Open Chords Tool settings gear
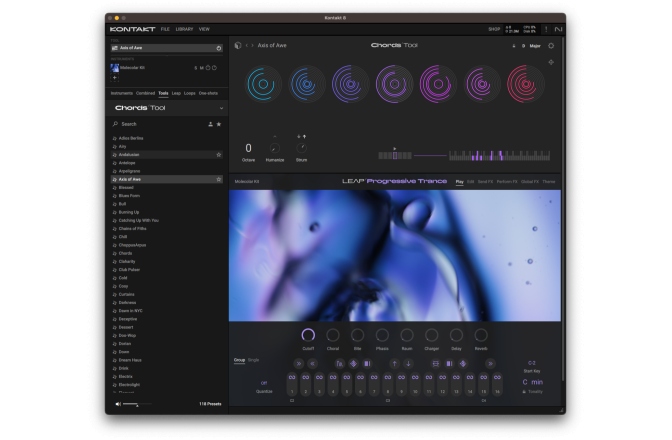 coord(551,45)
